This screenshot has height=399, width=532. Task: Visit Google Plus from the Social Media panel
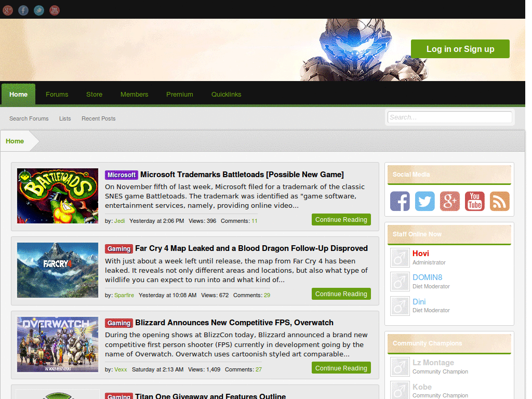click(450, 201)
